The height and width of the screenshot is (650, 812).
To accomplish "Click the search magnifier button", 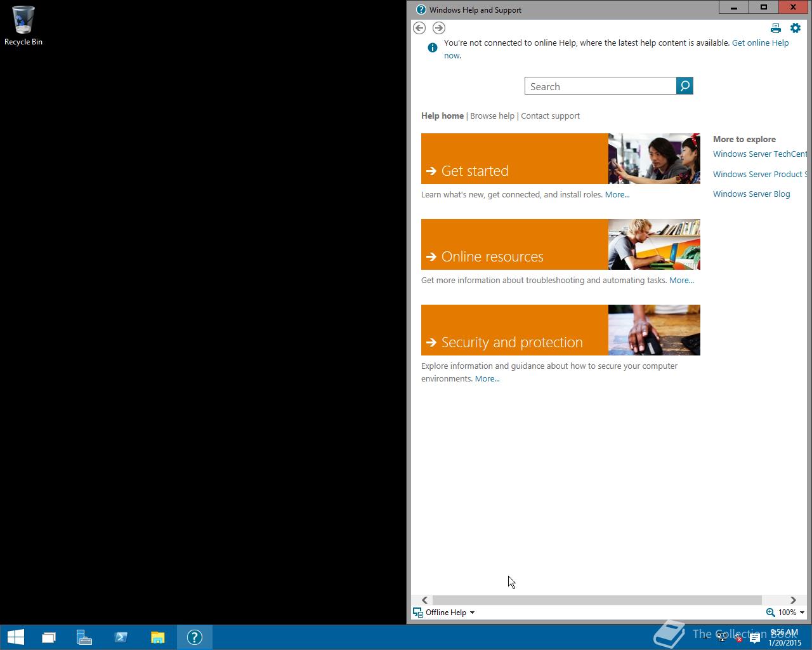I will (684, 86).
